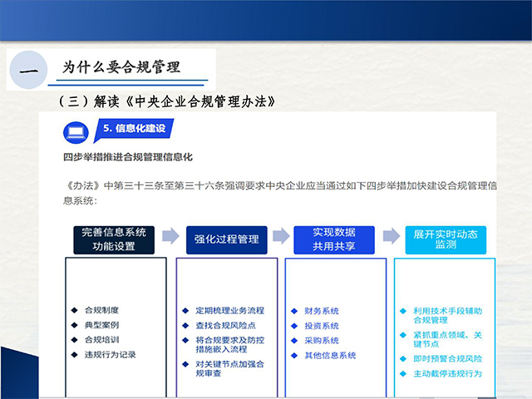Click the 完善信息系统功能设置 step box
Image resolution: width=532 pixels, height=399 pixels.
click(114, 240)
